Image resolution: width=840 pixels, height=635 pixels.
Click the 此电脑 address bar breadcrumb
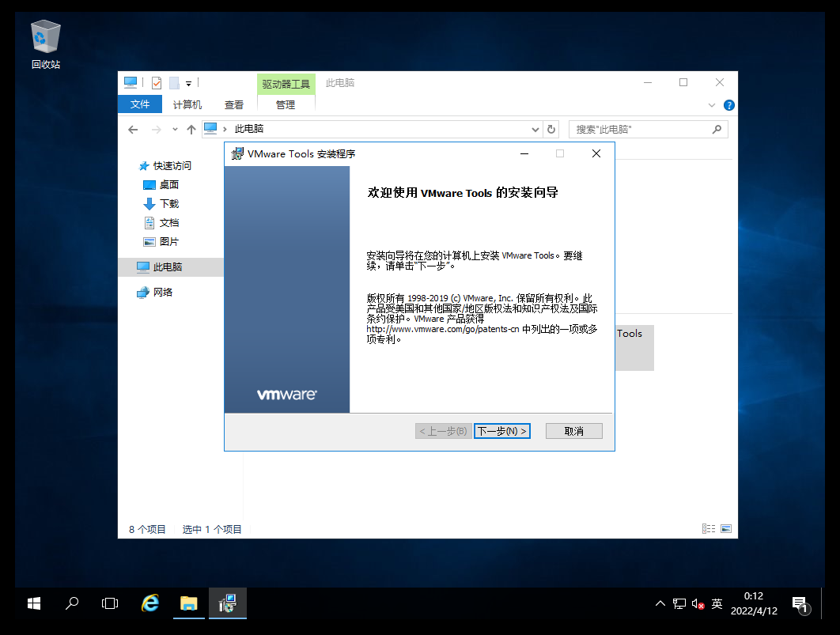point(248,129)
